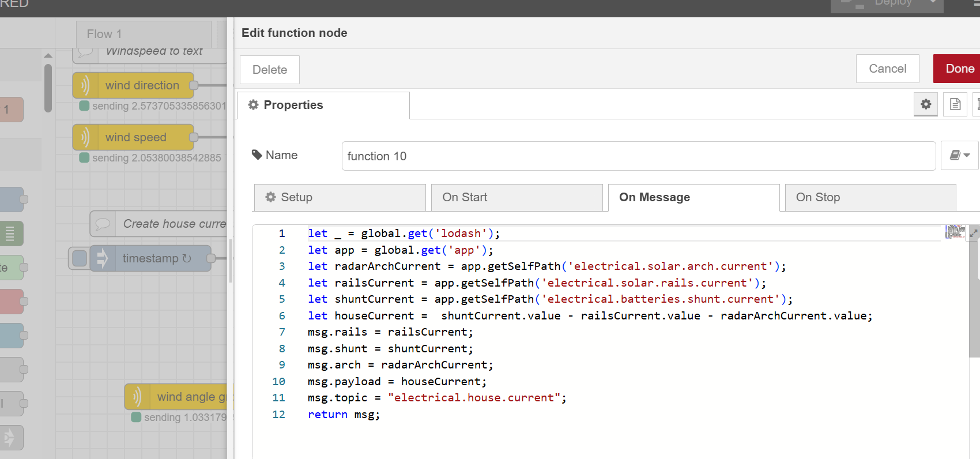Open the node description document icon
Screen dimensions: 980x459
955,104
